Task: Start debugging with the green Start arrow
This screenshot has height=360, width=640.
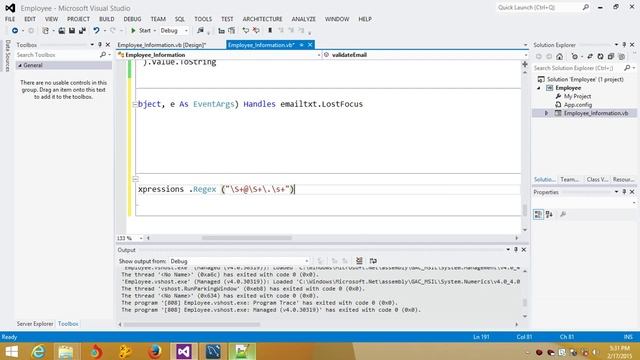Action: pyautogui.click(x=133, y=31)
